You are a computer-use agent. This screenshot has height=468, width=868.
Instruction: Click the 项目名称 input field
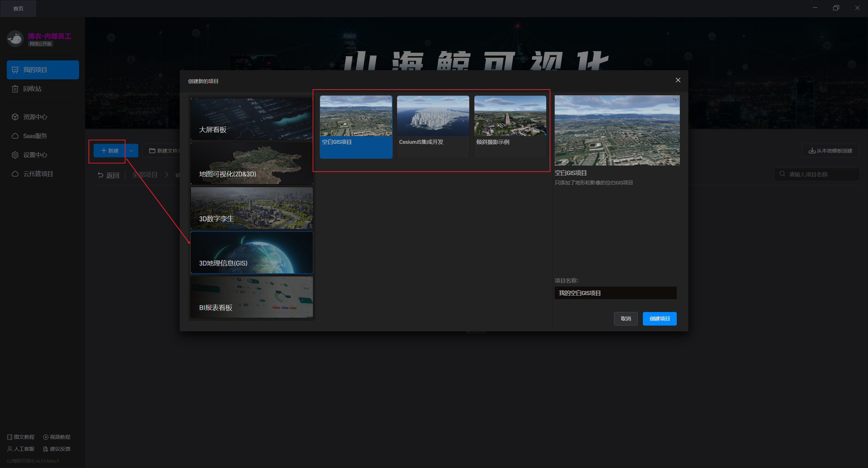click(x=615, y=293)
